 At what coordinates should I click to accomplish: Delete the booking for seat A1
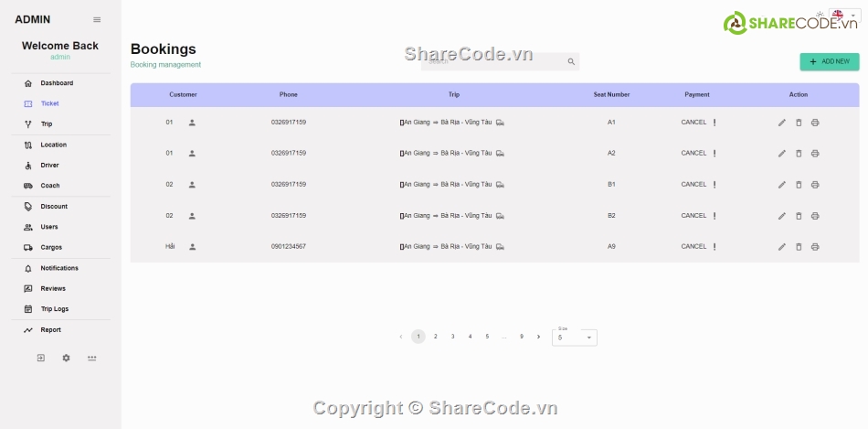point(799,123)
